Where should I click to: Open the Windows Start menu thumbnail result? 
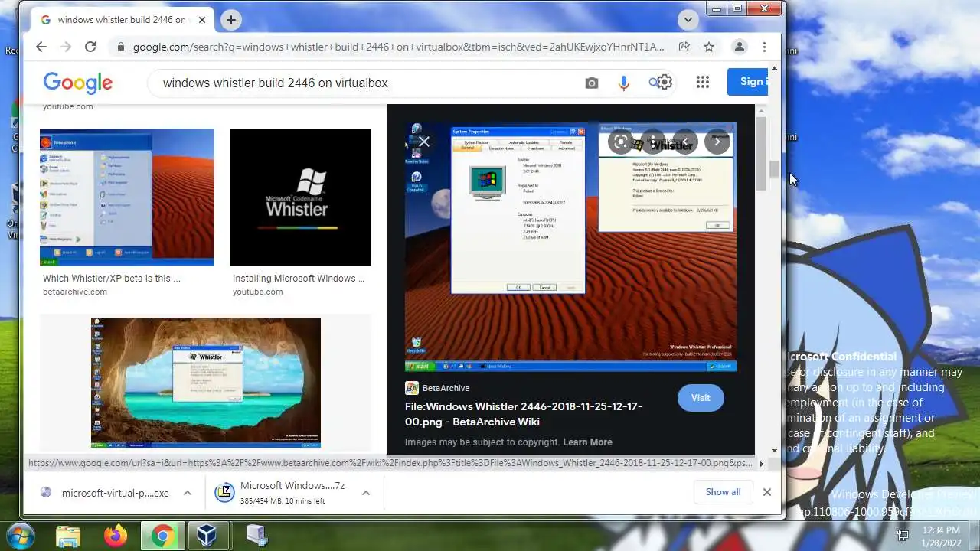coord(127,197)
